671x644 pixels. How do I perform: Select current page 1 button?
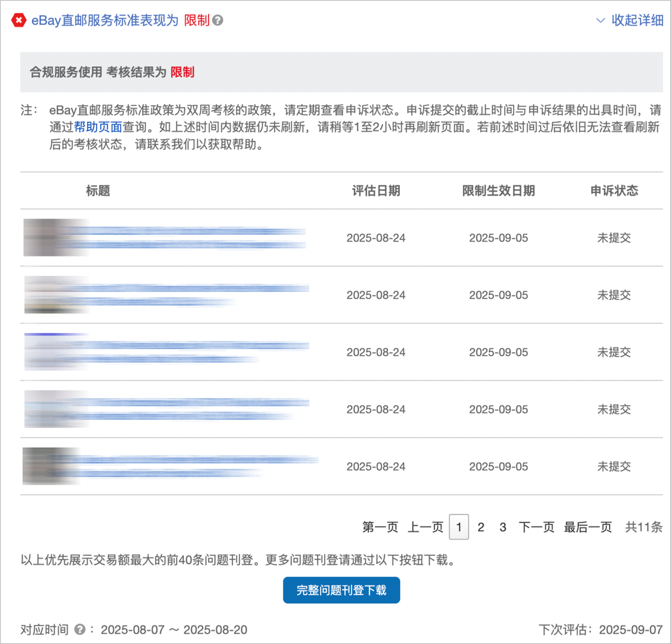(x=459, y=528)
